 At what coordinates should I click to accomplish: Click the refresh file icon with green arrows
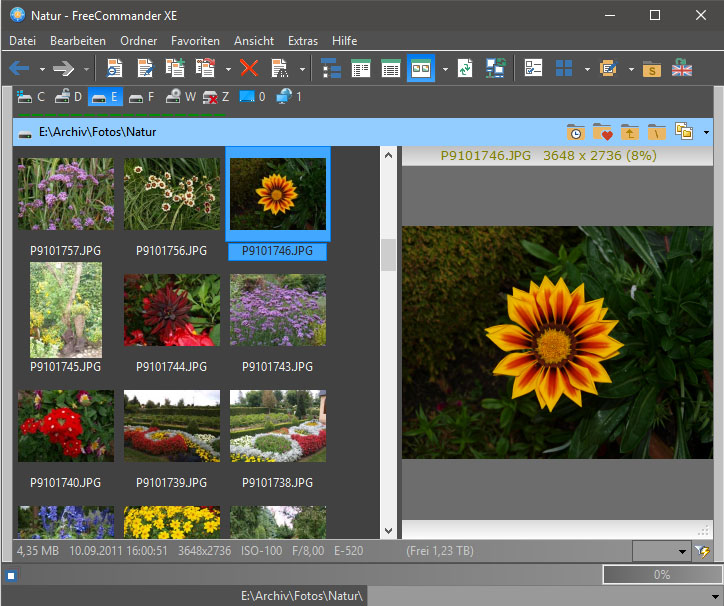point(465,68)
